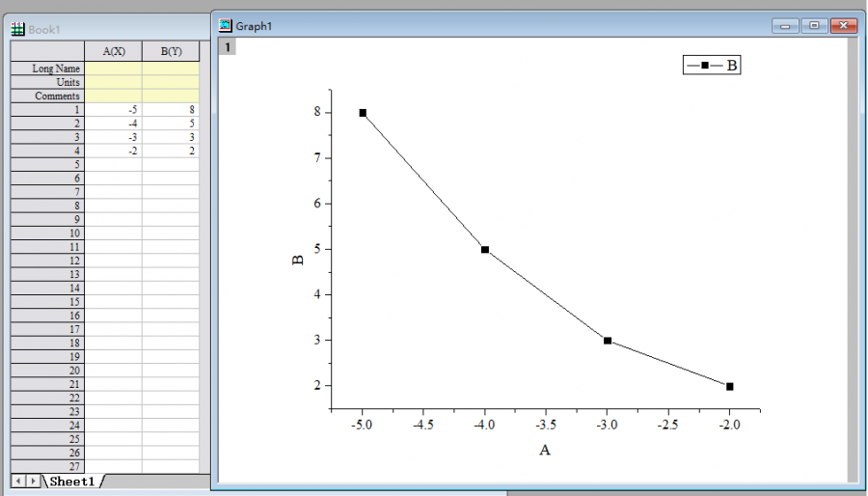Image resolution: width=868 pixels, height=496 pixels.
Task: Click the X axis tick label -3.5
Action: click(x=546, y=426)
